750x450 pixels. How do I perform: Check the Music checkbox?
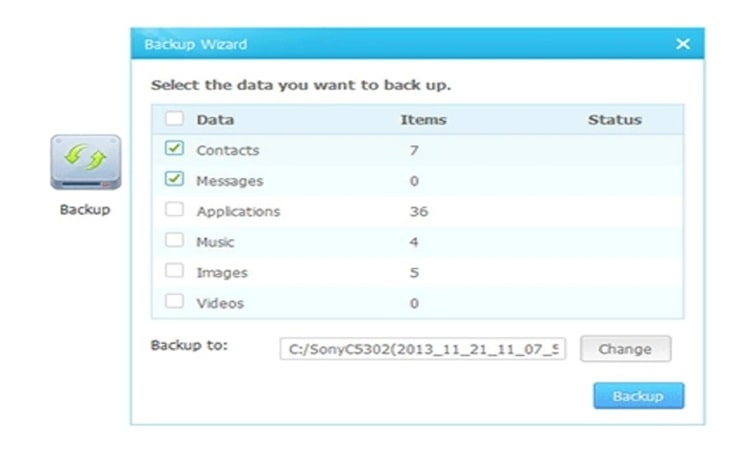(x=175, y=241)
